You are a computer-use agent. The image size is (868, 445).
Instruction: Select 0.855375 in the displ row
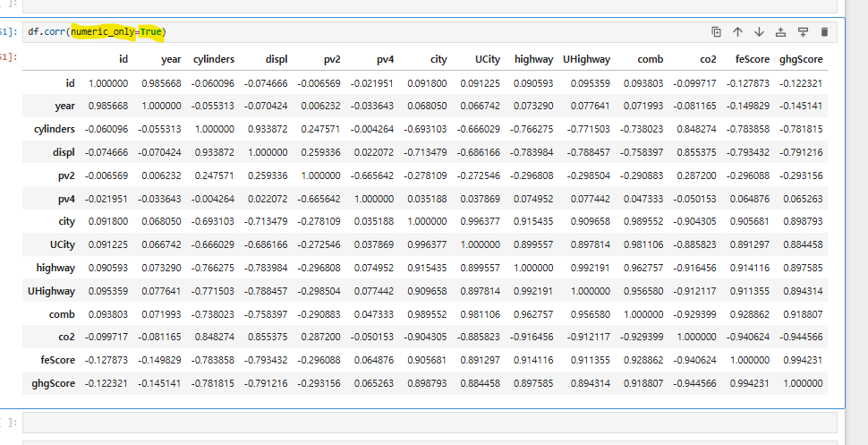point(696,152)
